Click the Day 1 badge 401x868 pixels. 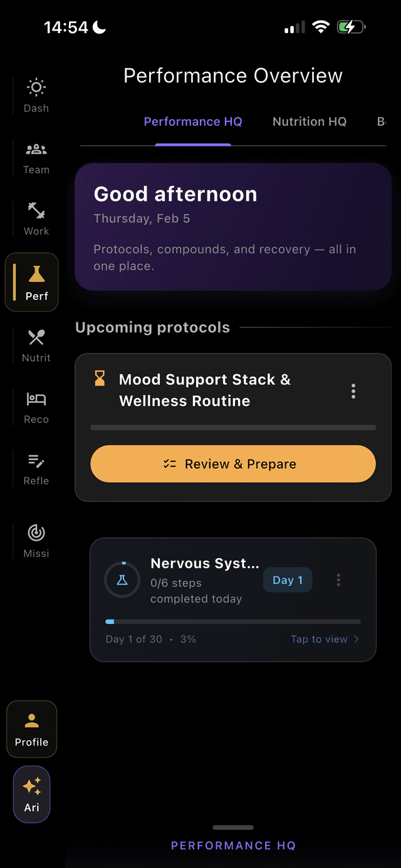click(288, 580)
